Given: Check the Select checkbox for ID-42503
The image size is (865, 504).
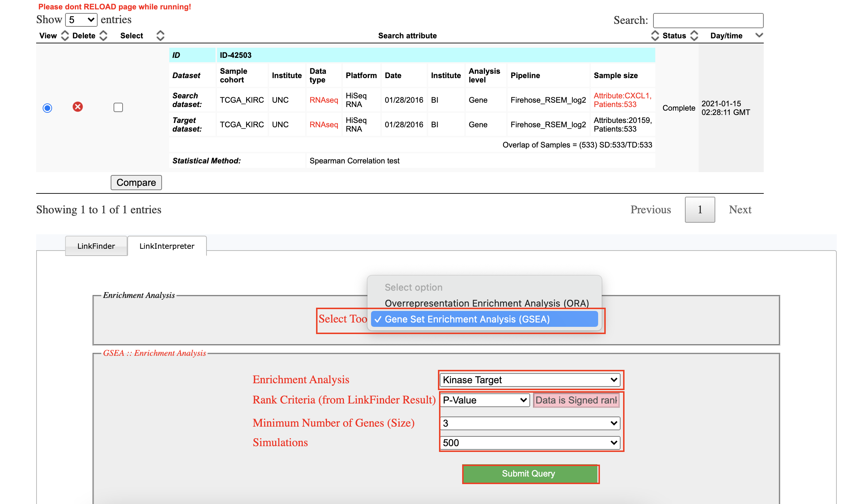Looking at the screenshot, I should click(x=118, y=107).
